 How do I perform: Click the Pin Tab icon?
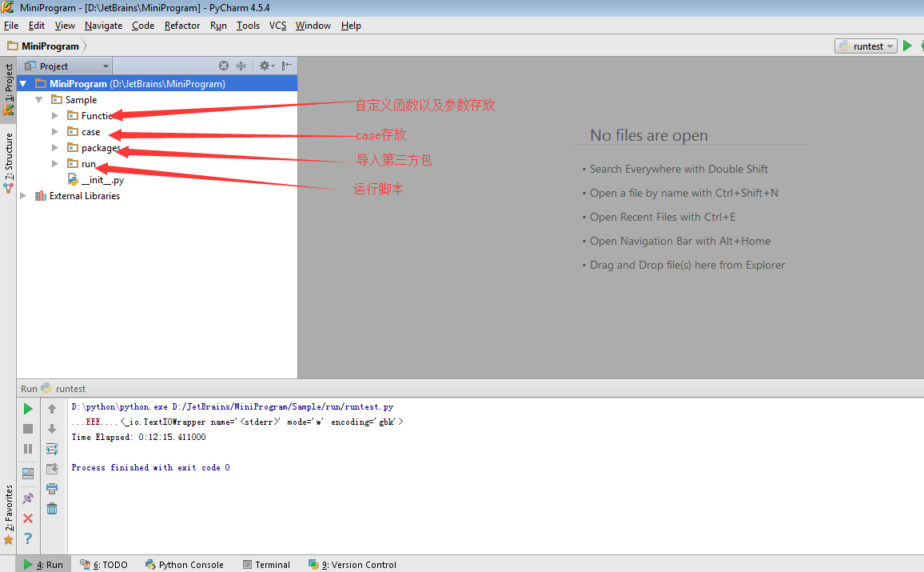pyautogui.click(x=28, y=498)
